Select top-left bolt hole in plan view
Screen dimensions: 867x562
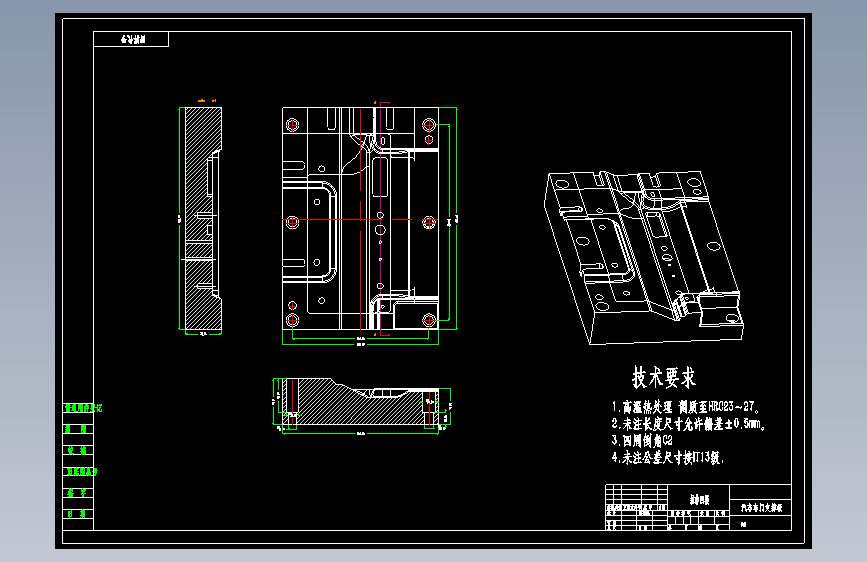tap(293, 125)
